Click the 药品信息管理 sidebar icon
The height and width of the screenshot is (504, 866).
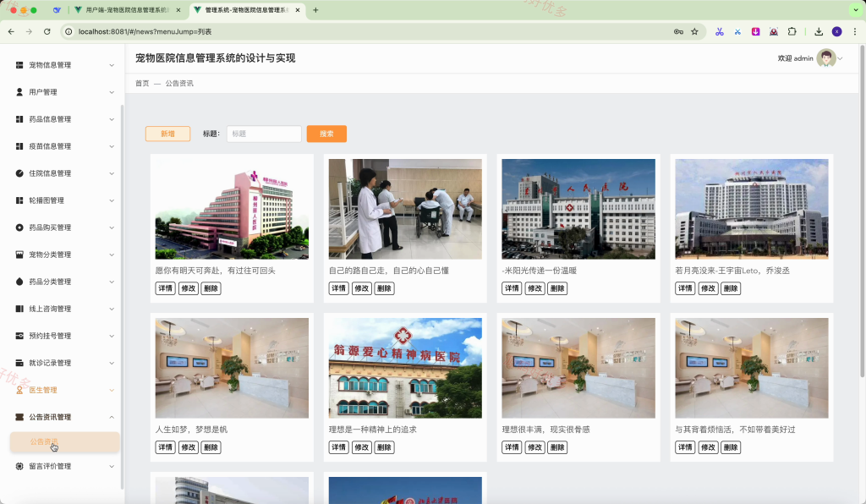(x=19, y=119)
